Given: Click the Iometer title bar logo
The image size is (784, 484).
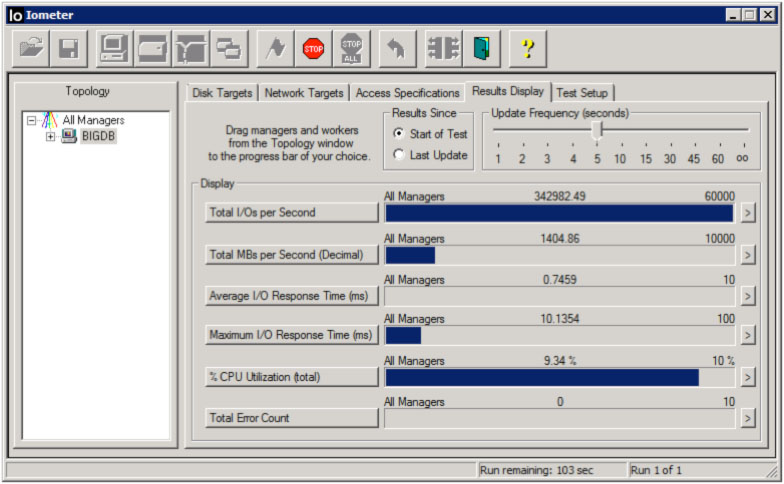Looking at the screenshot, I should (x=16, y=15).
